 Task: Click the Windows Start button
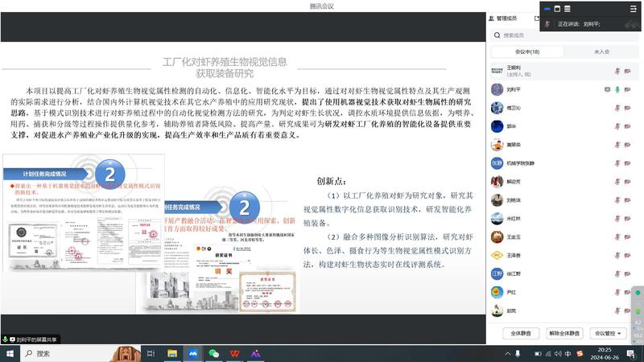10,353
